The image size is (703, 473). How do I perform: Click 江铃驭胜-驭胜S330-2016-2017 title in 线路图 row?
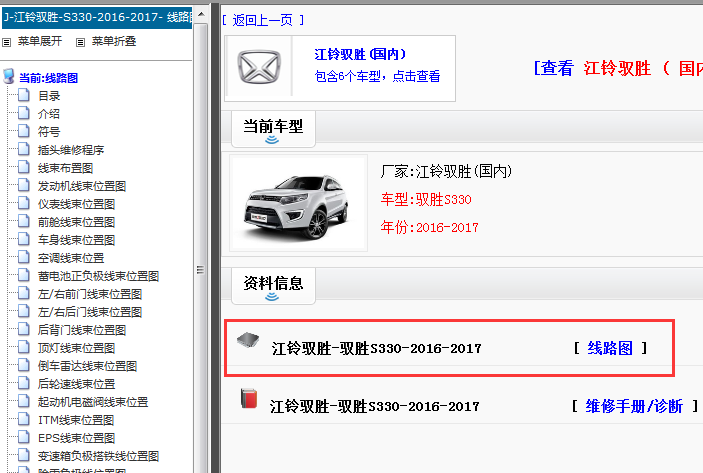click(x=377, y=348)
